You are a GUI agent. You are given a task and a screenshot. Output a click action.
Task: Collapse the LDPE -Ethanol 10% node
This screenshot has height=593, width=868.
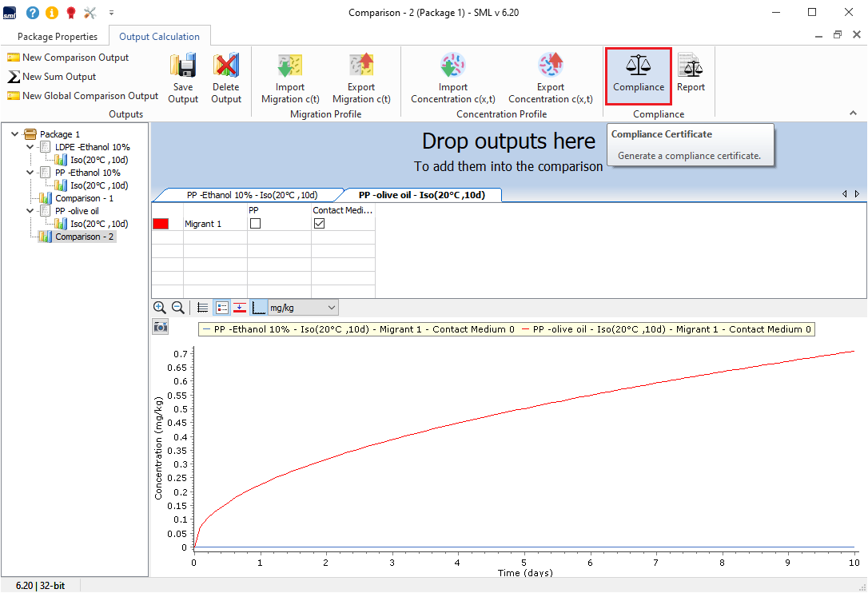tap(30, 147)
